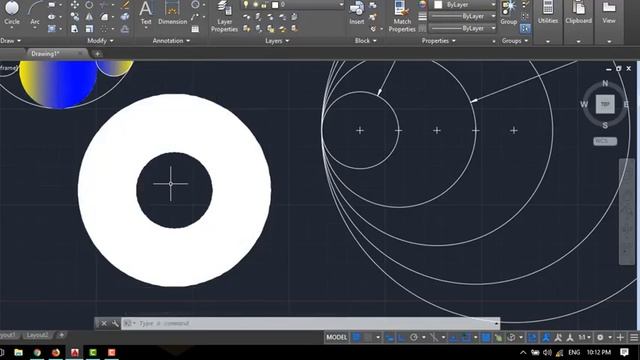640x360 pixels.
Task: Activate the Fillet tool in Modify
Action: 104,17
